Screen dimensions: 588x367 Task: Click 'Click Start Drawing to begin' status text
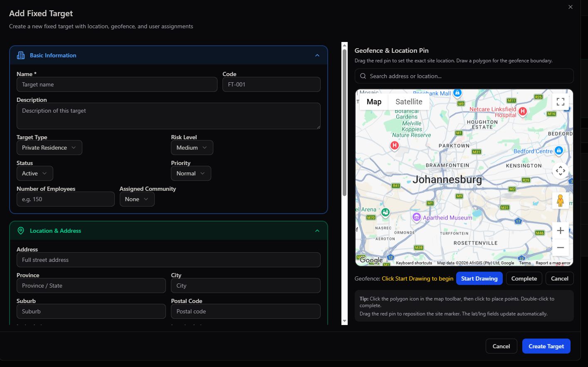[x=418, y=278]
